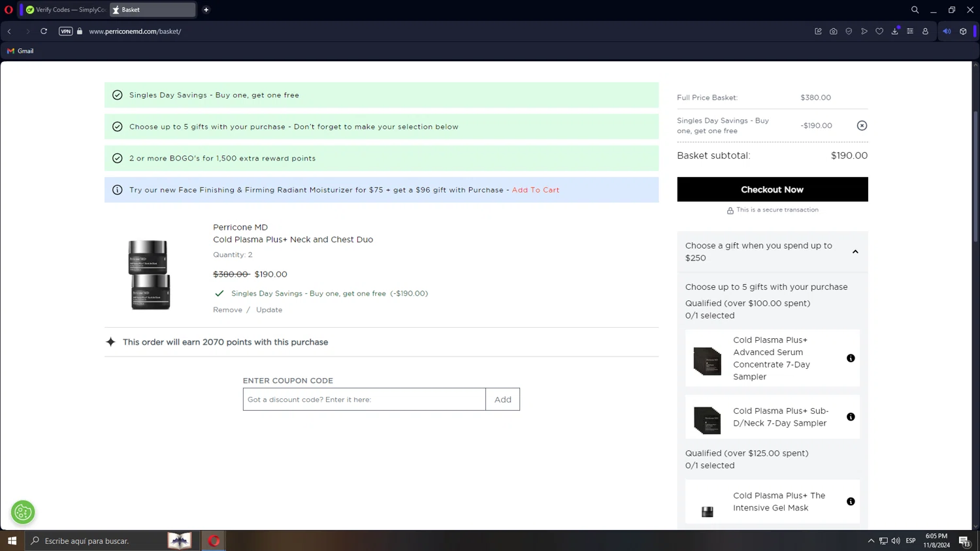Open the Windows Start menu
Image resolution: width=980 pixels, height=551 pixels.
12,541
